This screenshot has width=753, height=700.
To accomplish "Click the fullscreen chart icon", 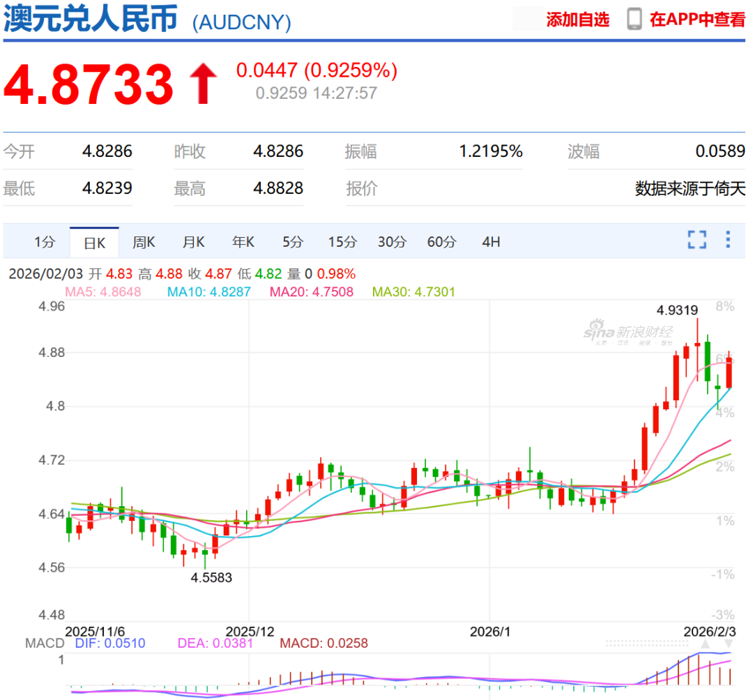I will (697, 240).
